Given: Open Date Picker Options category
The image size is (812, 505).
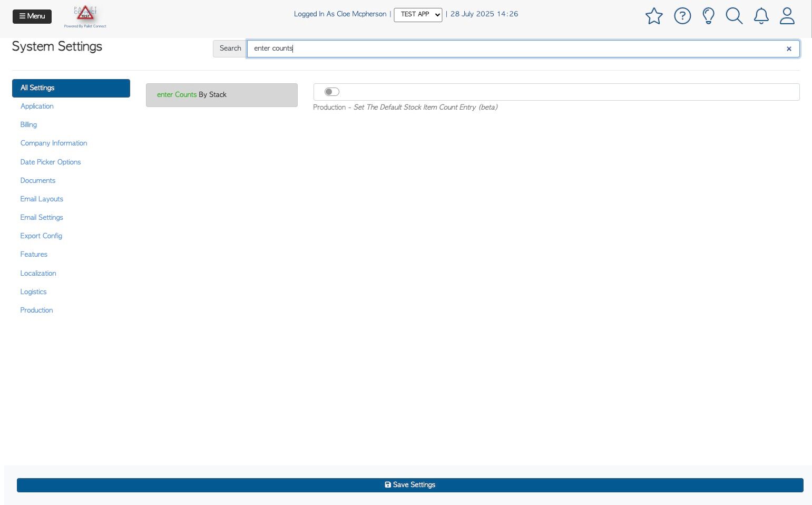Looking at the screenshot, I should [x=51, y=162].
